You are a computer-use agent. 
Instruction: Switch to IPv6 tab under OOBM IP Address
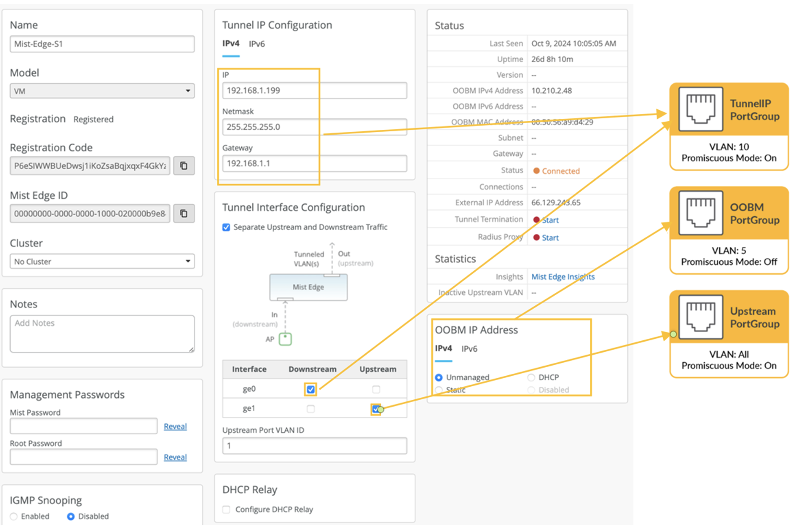click(469, 349)
